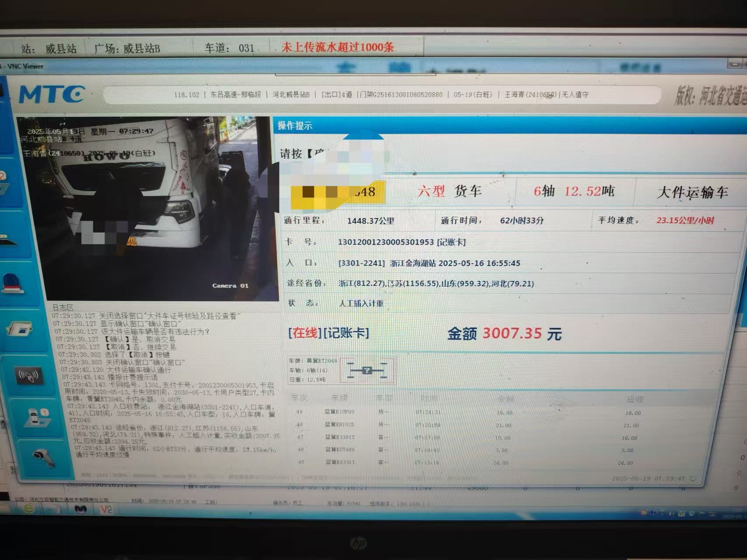
Task: Click the 大件运输车 label
Action: [x=692, y=192]
